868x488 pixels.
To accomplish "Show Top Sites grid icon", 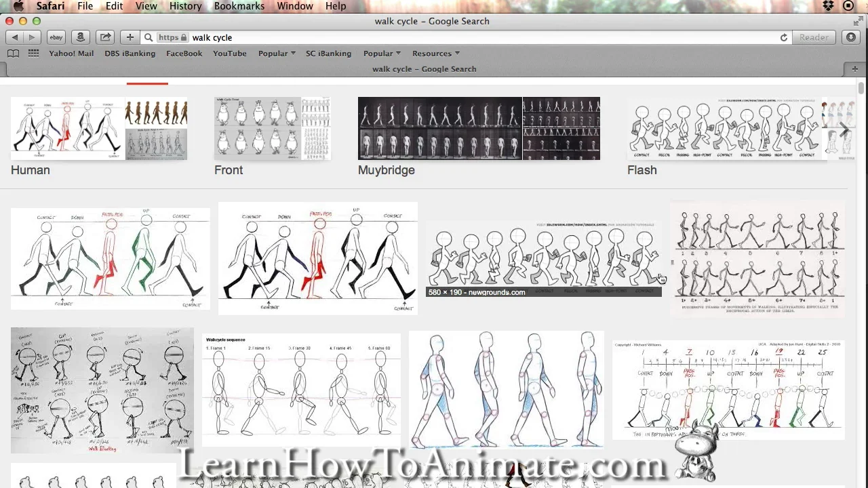I will point(33,54).
